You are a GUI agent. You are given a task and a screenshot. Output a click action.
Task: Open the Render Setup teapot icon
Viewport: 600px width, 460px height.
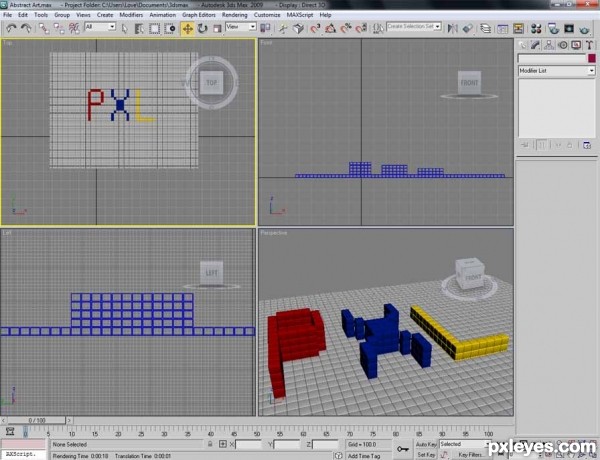coord(553,28)
